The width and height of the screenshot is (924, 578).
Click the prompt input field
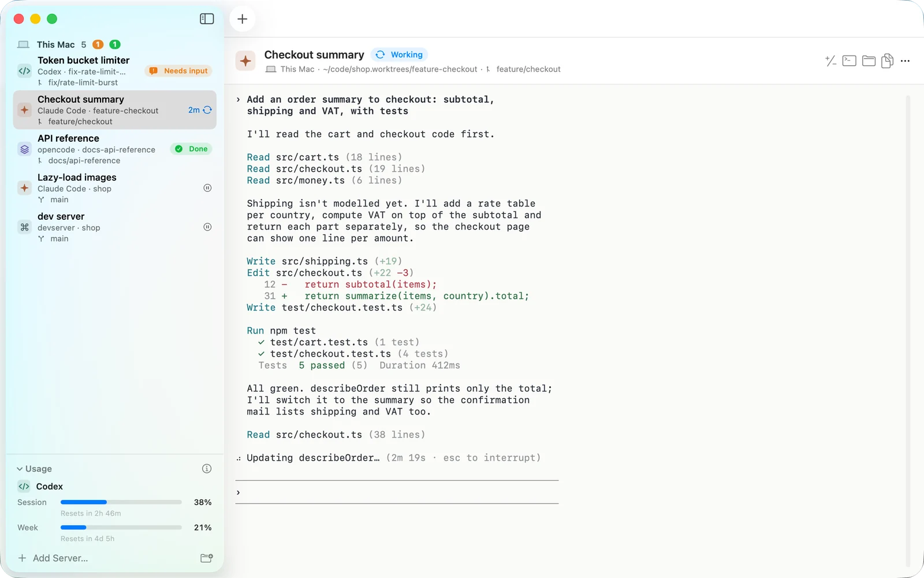tap(397, 492)
